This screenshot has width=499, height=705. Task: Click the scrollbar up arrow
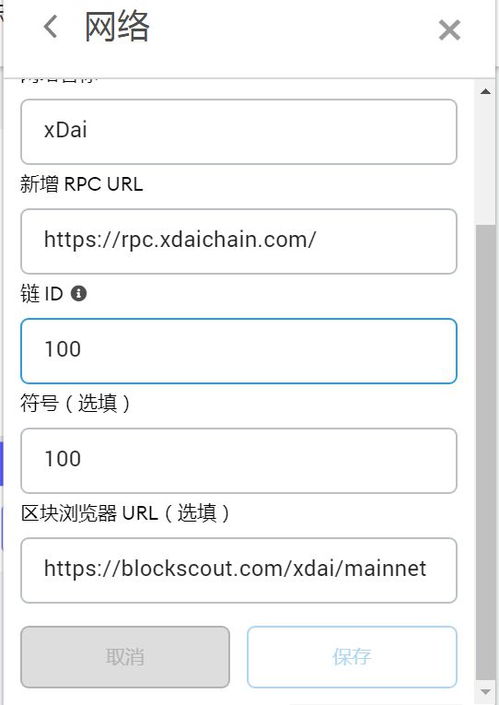485,92
